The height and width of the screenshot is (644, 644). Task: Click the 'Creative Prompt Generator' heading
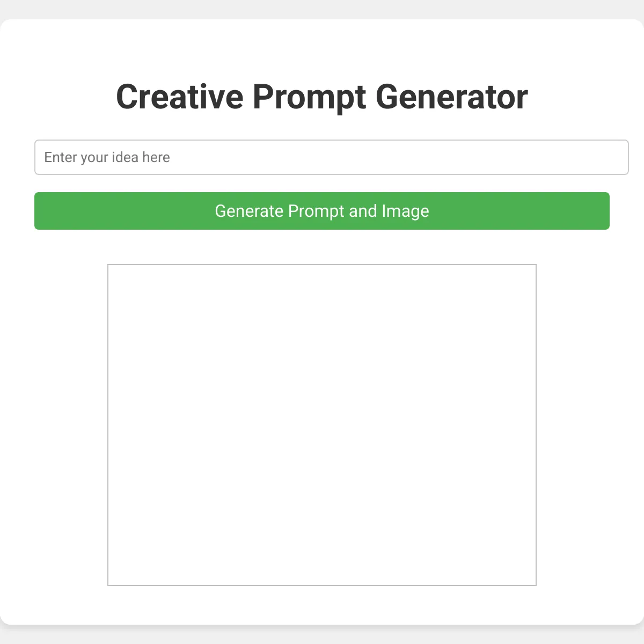322,97
